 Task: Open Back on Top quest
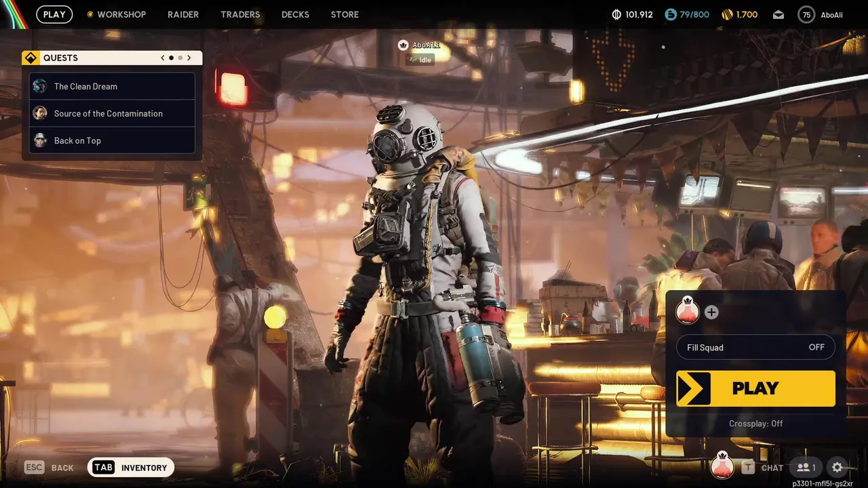pyautogui.click(x=113, y=140)
